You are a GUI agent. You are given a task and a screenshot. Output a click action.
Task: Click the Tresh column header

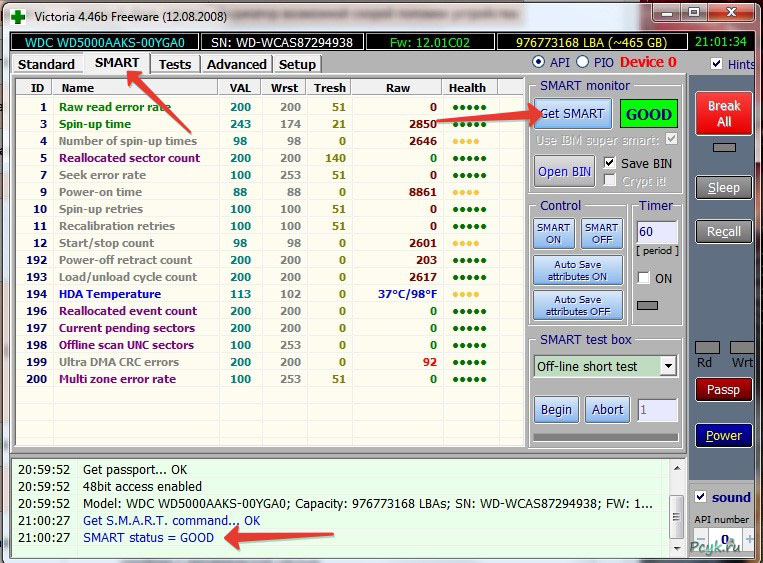point(329,88)
